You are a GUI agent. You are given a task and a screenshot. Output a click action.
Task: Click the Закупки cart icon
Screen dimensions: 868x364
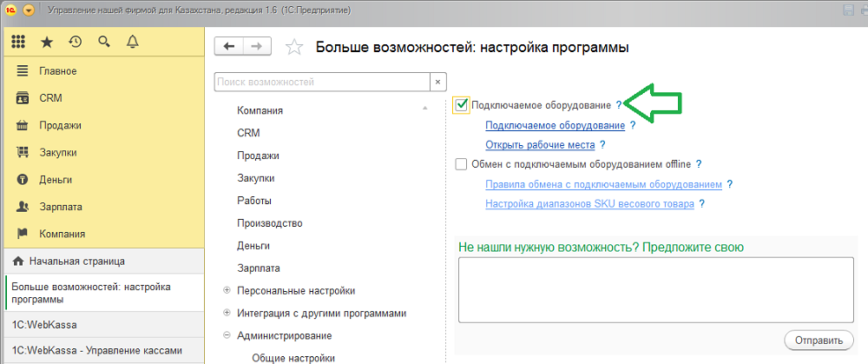coord(23,152)
